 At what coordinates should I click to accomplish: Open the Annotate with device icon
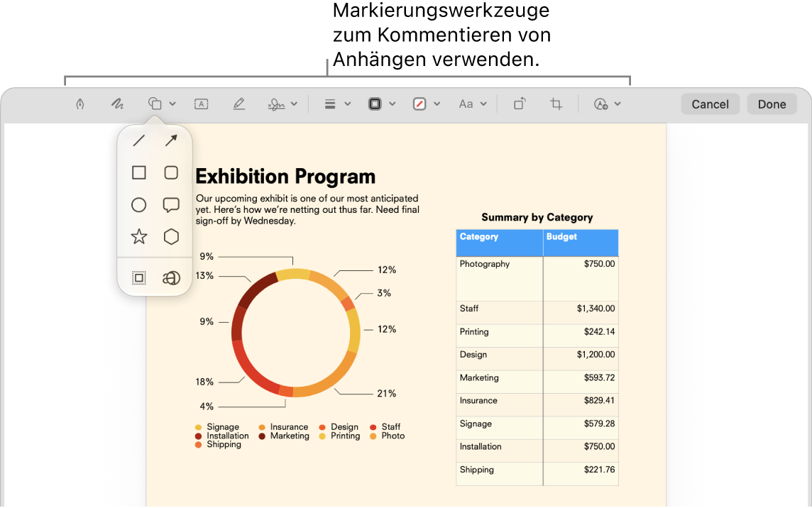click(600, 104)
